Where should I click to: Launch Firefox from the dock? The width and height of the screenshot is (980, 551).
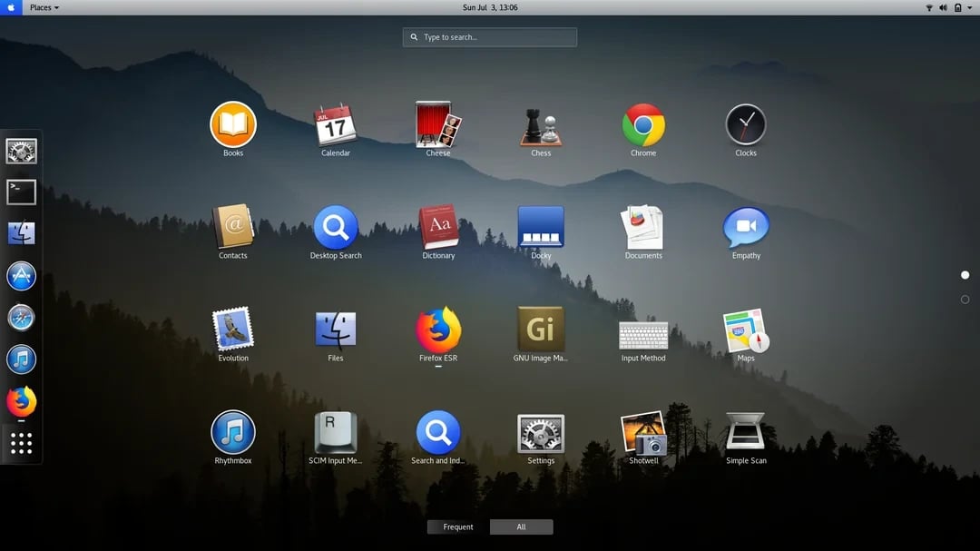click(21, 401)
